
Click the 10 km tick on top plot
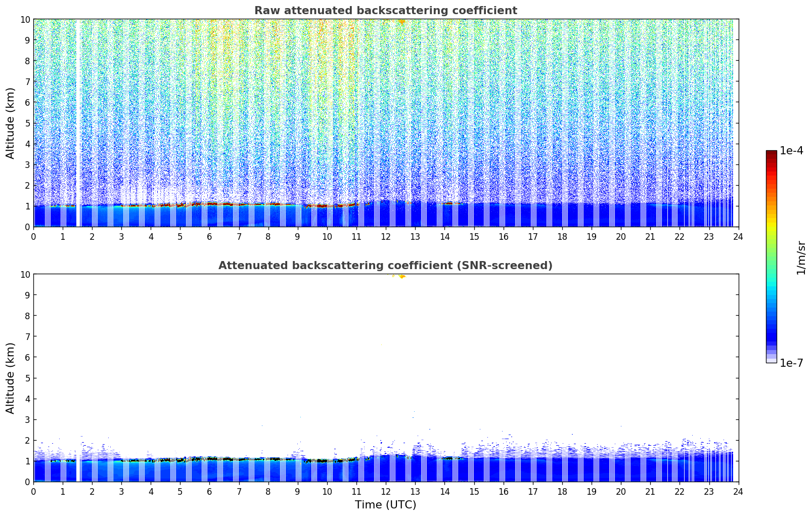24,19
